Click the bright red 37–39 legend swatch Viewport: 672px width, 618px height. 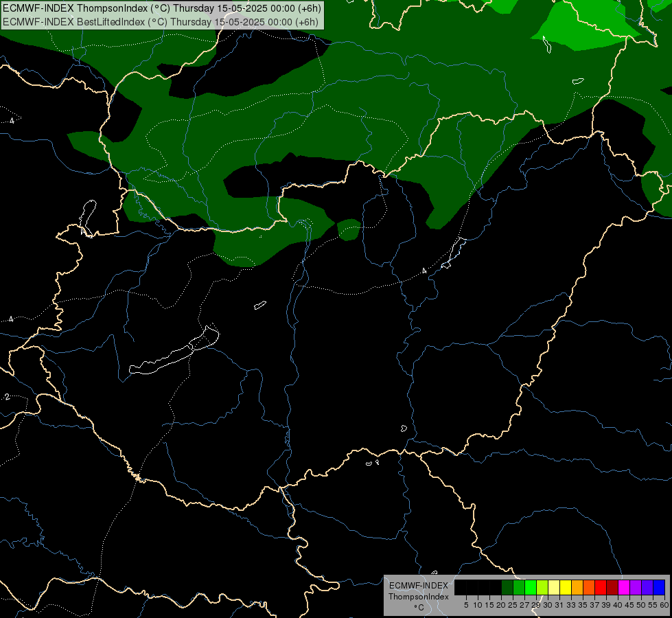tap(601, 587)
